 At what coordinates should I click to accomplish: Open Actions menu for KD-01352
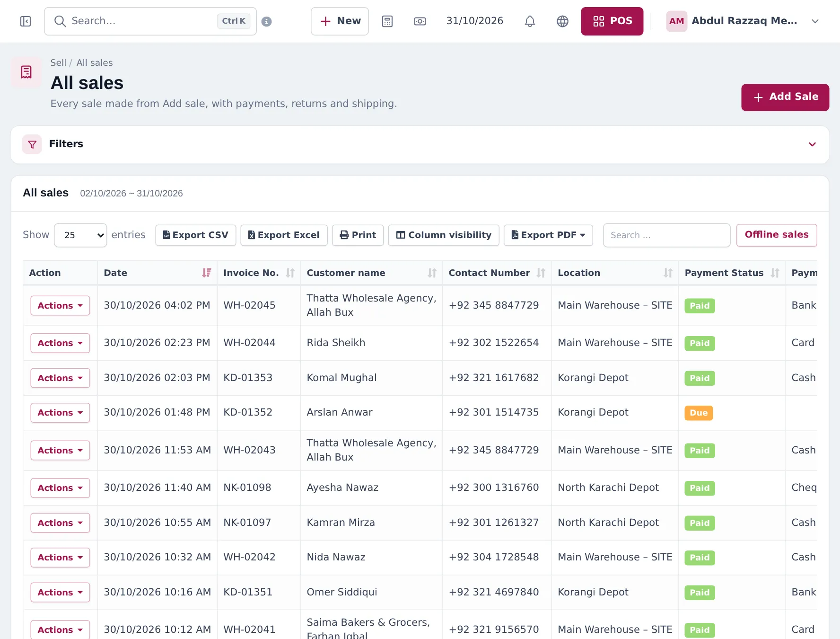(x=60, y=413)
